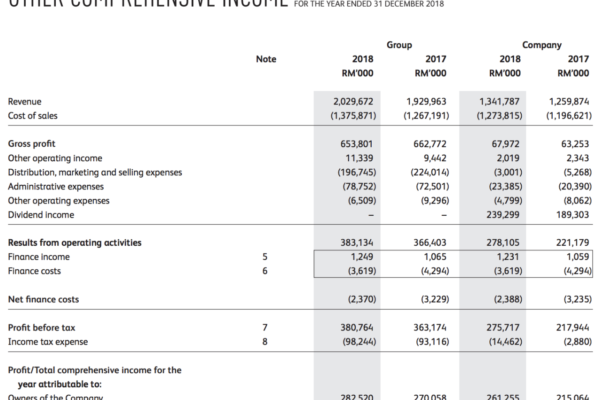Click Group 2017 revenue value 1,929,963
This screenshot has height=400, width=600.
tap(426, 101)
